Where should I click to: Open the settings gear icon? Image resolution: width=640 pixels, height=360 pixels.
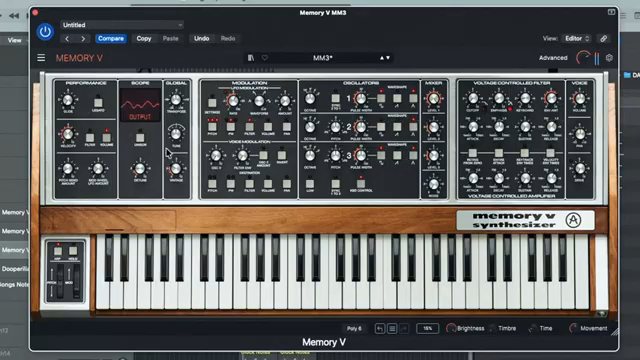[609, 58]
